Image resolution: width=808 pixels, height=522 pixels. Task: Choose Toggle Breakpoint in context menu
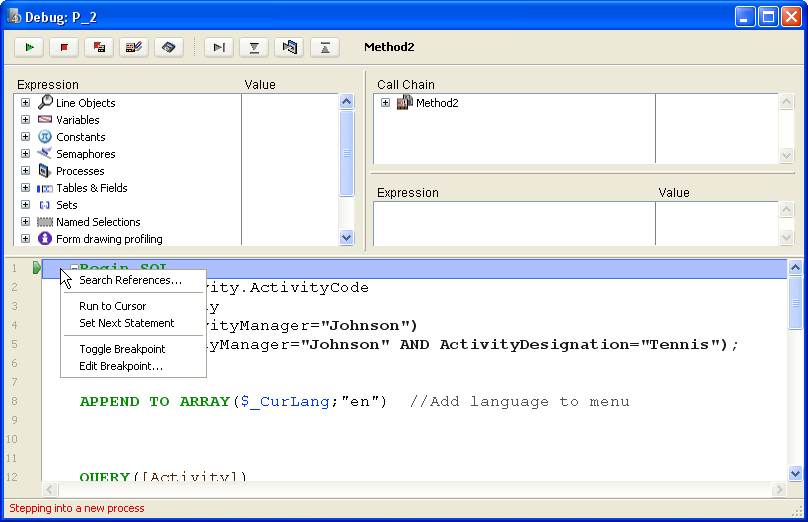click(x=122, y=349)
